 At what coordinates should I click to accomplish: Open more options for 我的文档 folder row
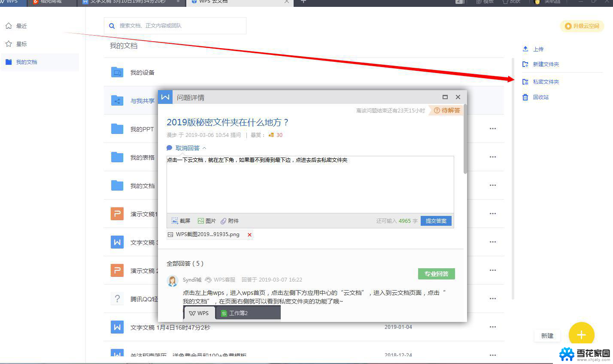click(x=493, y=185)
